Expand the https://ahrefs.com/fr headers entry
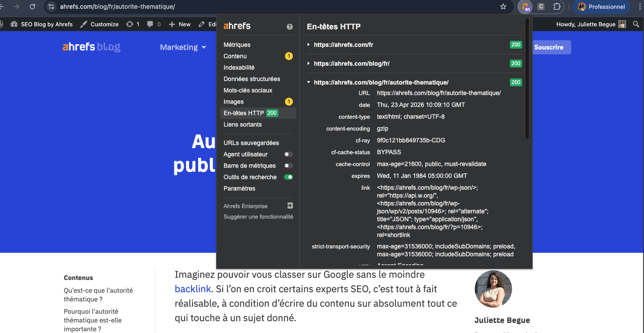Viewport: 644px width, 333px height. coord(309,44)
